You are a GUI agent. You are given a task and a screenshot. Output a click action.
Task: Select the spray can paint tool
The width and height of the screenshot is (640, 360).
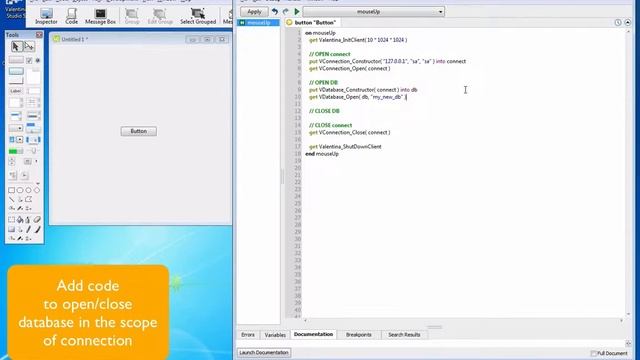pyautogui.click(x=29, y=220)
